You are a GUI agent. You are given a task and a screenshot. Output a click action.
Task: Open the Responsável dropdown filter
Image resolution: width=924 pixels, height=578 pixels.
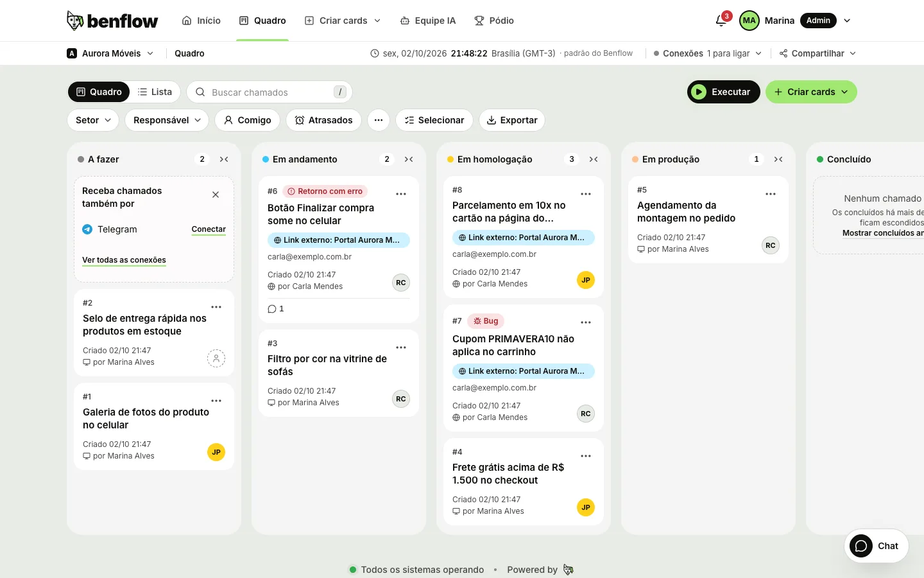(x=167, y=120)
